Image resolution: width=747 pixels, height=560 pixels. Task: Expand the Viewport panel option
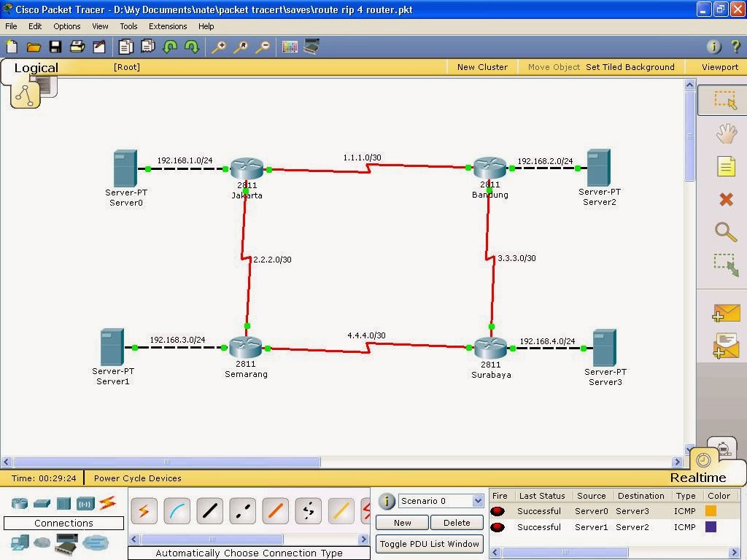click(x=719, y=66)
